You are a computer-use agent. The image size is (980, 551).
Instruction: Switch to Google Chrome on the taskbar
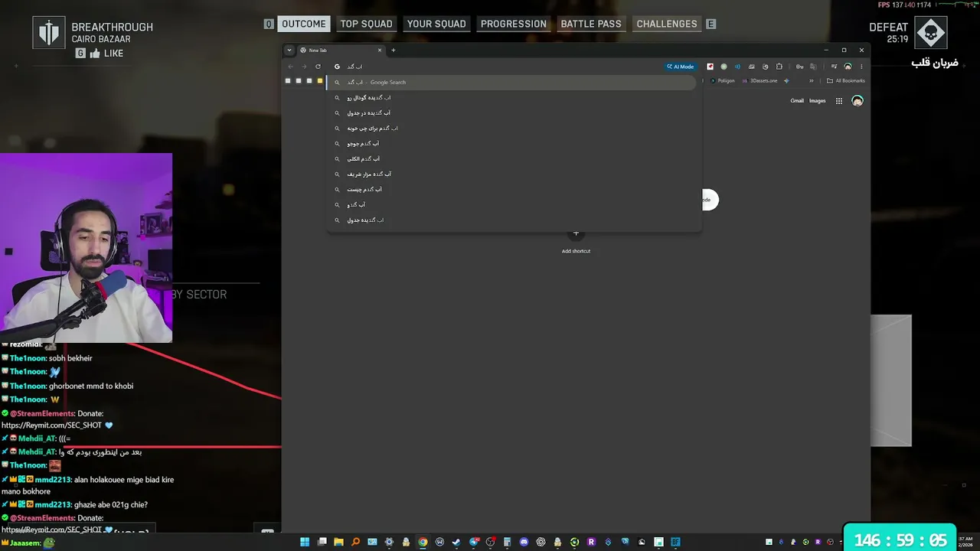point(423,543)
